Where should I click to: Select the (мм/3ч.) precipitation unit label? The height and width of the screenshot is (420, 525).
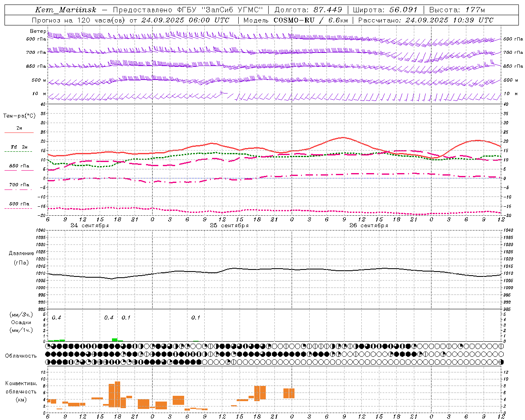[x=21, y=315]
